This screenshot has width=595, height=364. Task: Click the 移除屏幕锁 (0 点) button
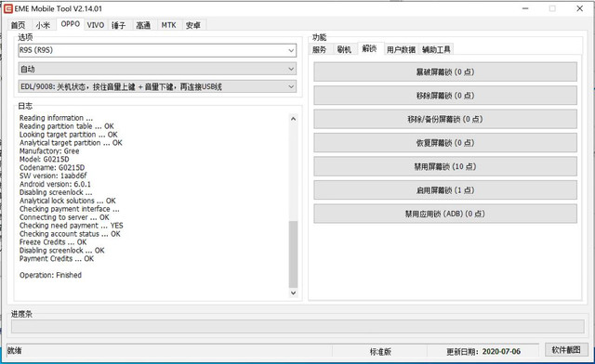[x=445, y=96]
